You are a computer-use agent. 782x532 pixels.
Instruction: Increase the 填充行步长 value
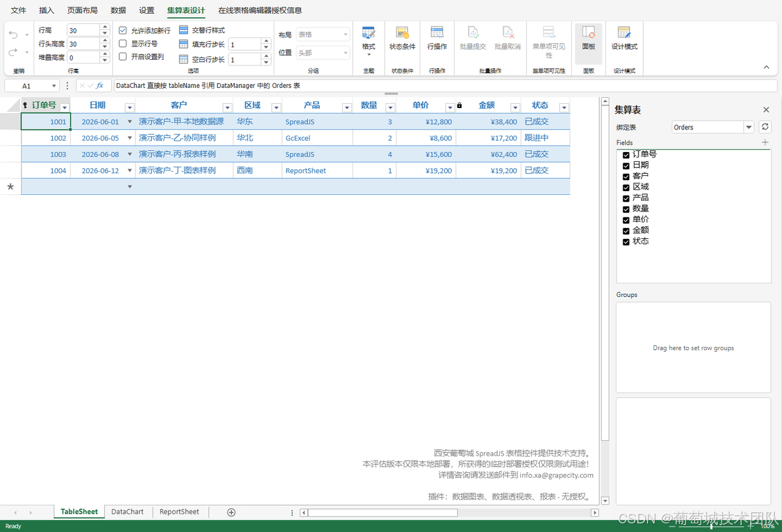point(266,41)
